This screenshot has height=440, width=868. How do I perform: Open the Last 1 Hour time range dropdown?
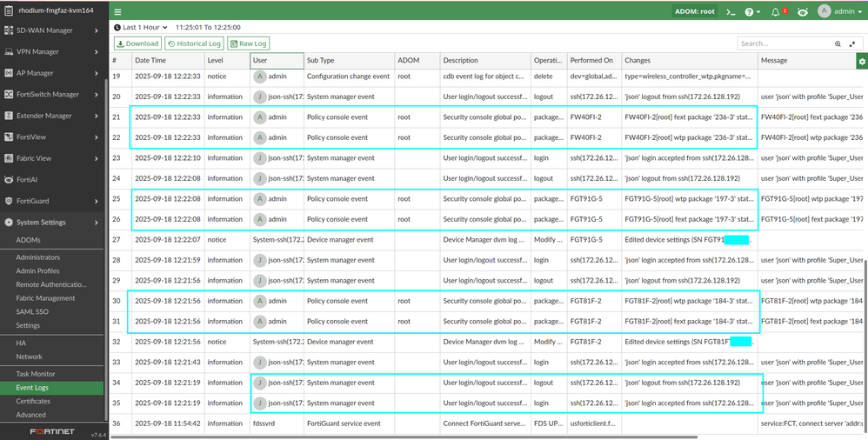[142, 27]
